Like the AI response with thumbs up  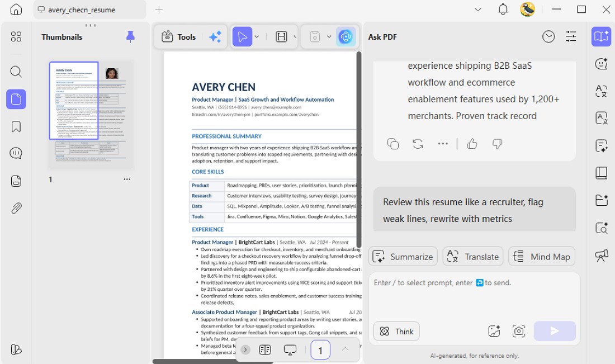point(472,144)
